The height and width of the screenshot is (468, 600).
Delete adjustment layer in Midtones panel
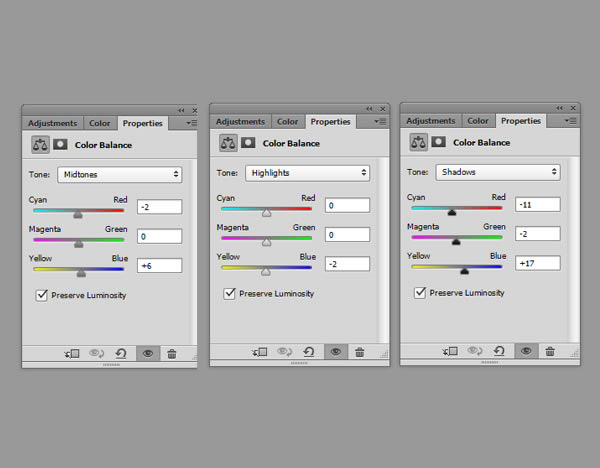172,354
